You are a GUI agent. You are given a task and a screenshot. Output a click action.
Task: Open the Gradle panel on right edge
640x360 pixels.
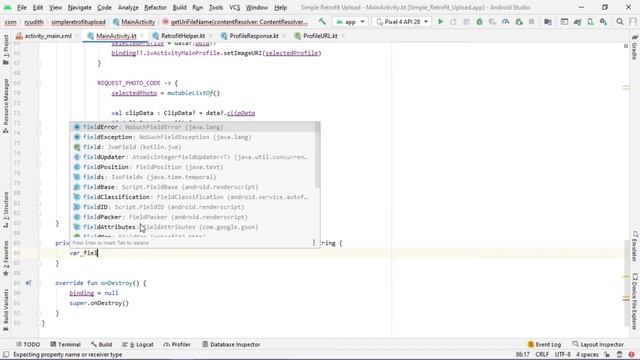(635, 47)
